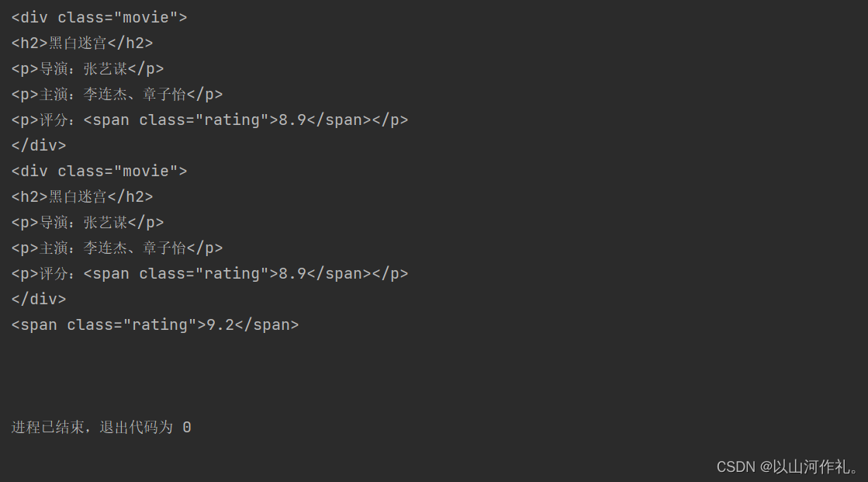Screen dimensions: 868x482
Task: Click the second 导演：张艺谋 line
Action: 88,222
